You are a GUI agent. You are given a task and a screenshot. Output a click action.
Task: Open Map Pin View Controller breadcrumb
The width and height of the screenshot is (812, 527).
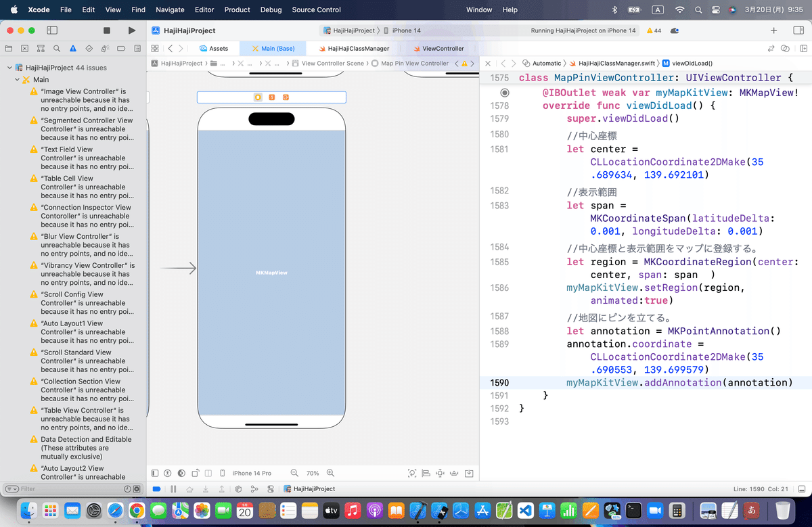(410, 63)
